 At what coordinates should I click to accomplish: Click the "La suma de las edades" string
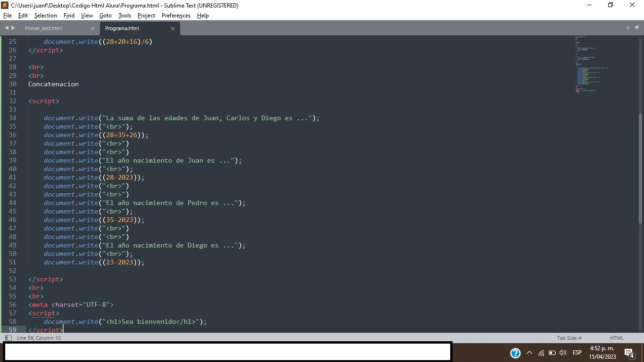[207, 118]
